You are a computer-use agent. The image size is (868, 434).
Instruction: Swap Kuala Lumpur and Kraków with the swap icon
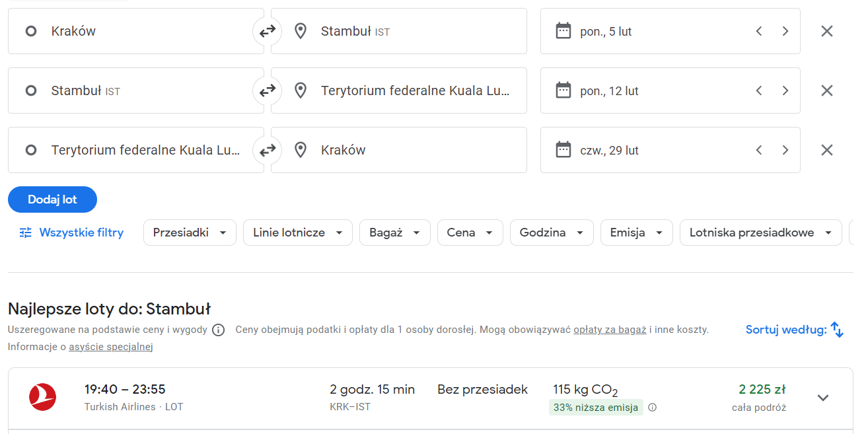point(268,150)
